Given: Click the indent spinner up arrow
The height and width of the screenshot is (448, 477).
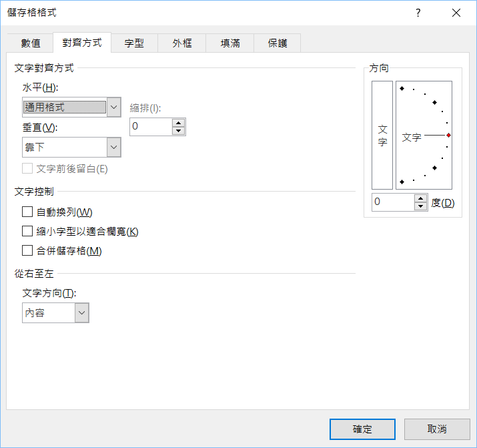Looking at the screenshot, I should (x=178, y=122).
